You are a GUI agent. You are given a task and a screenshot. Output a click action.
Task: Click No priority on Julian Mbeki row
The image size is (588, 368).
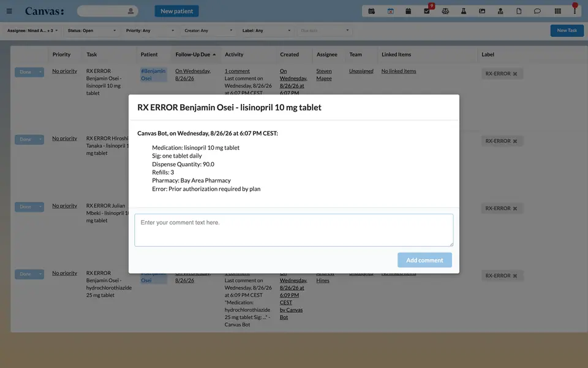tap(64, 206)
